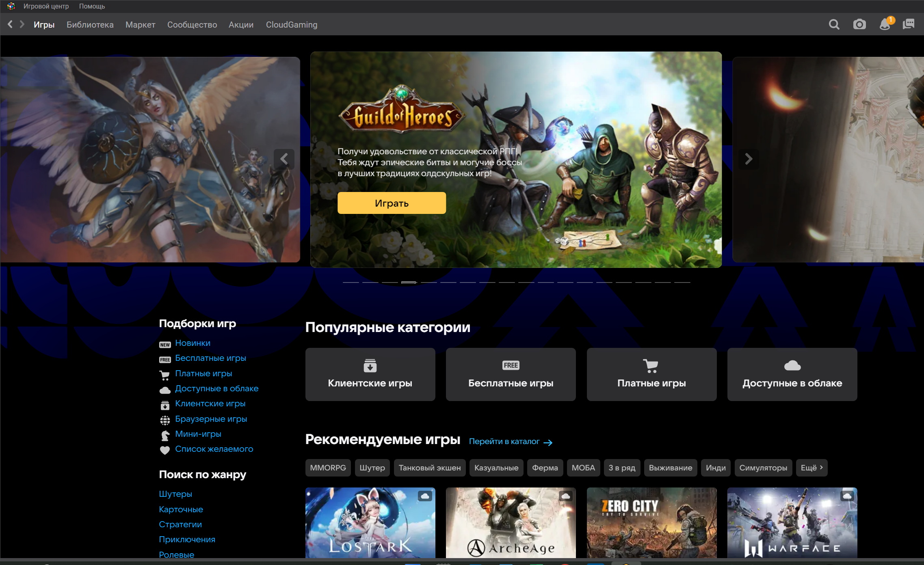Switch to the Сообщество tab
The height and width of the screenshot is (565, 924).
[x=192, y=25]
